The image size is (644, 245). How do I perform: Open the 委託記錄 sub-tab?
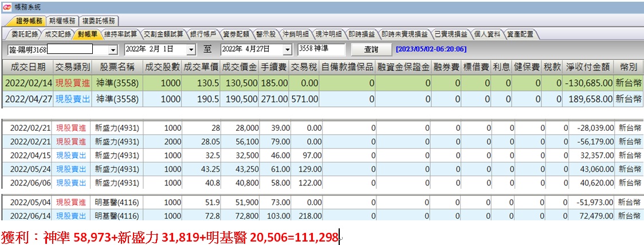pyautogui.click(x=25, y=34)
